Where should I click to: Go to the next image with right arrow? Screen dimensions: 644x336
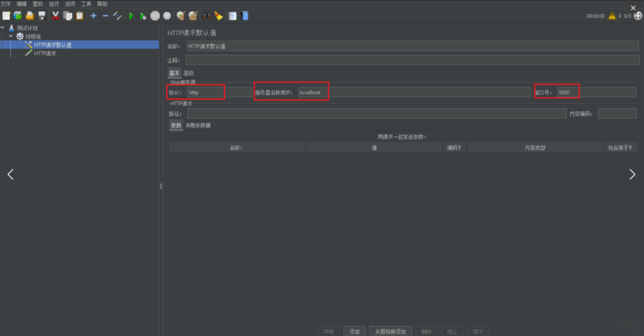pyautogui.click(x=632, y=174)
